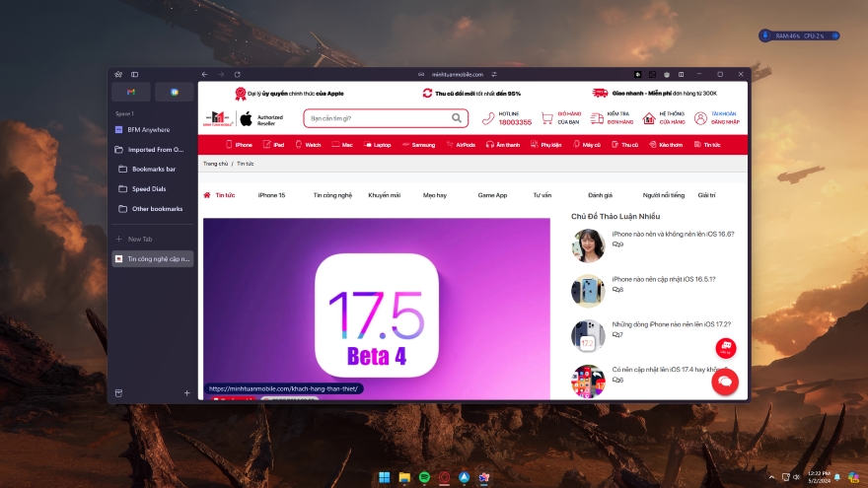
Task: Click the small red contact floating button
Action: [726, 347]
